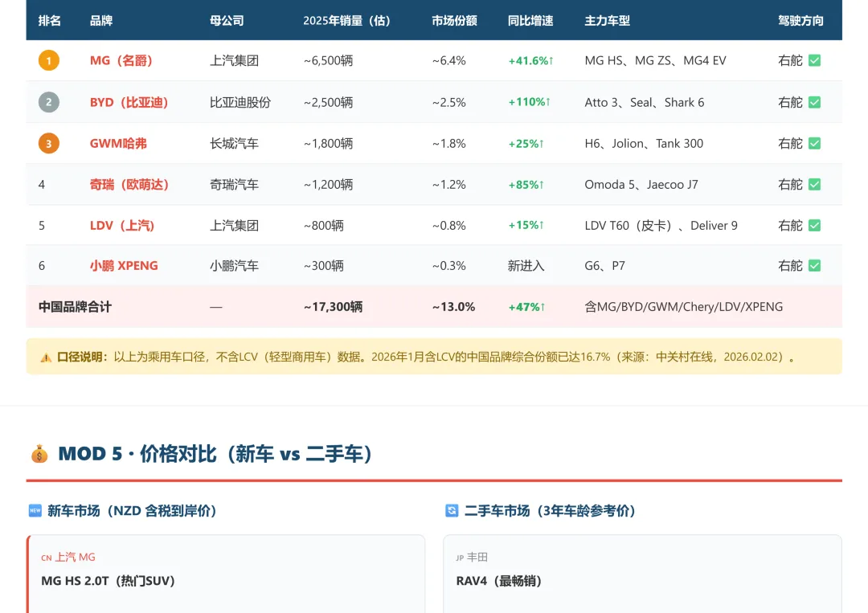
Task: Click the 含MG/BYD/GWM/Chery/LDV/XPENG summary text
Action: [684, 307]
